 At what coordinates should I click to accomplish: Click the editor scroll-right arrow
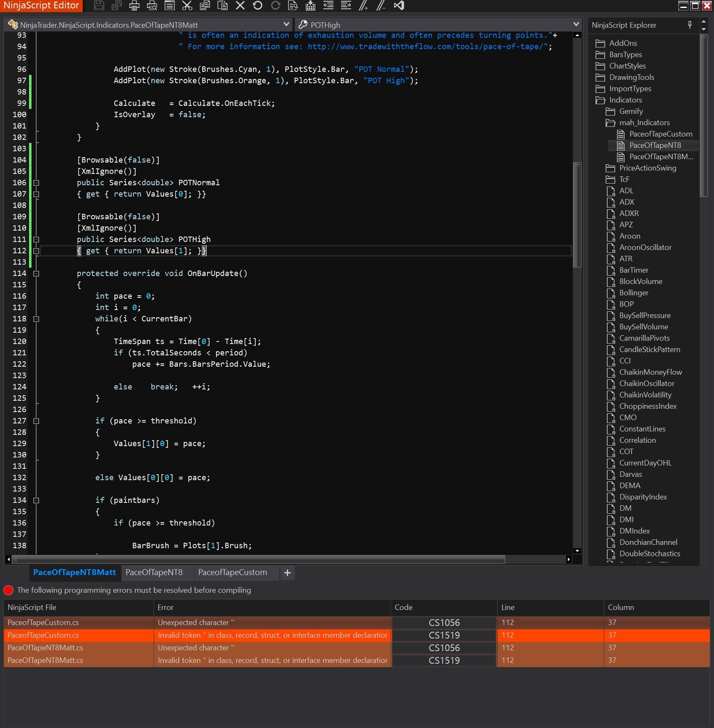tap(569, 559)
